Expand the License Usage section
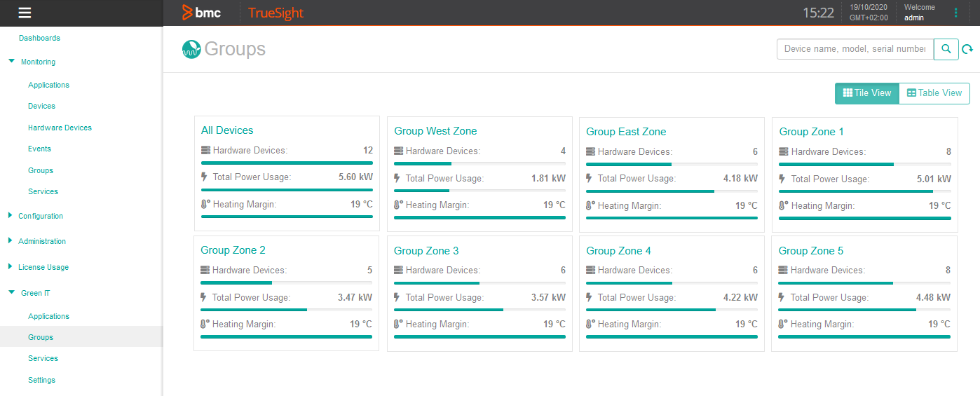Screen dimensions: 980x396 11,266
